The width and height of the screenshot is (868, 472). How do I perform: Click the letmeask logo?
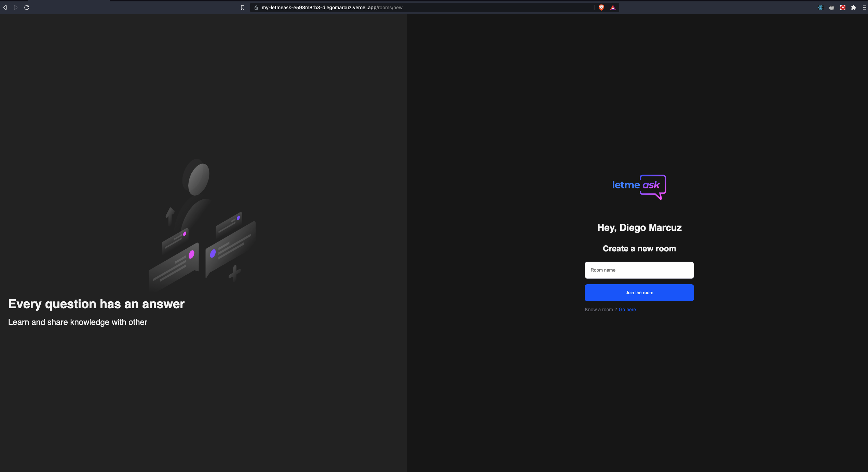point(639,187)
